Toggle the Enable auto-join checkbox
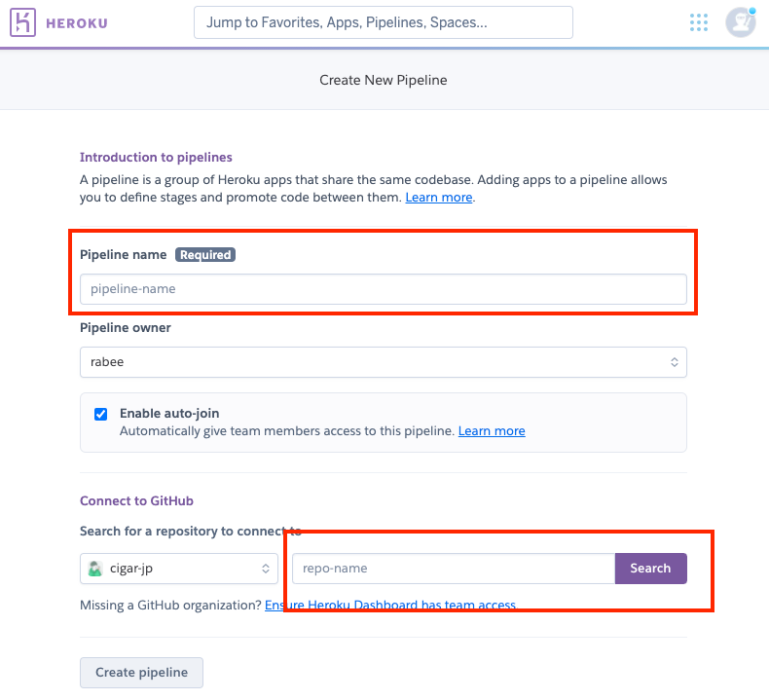Screen dimensions: 769x700 [x=100, y=414]
